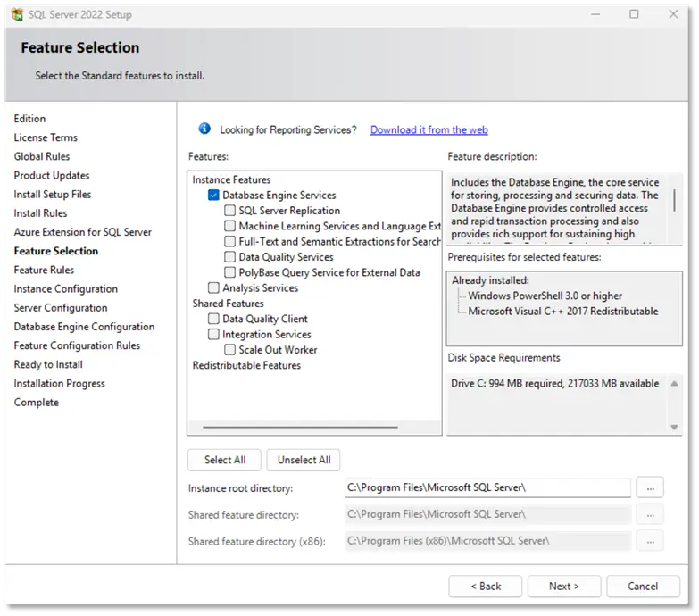The height and width of the screenshot is (616, 699).
Task: Browse for shared feature directory (x86)
Action: 651,541
